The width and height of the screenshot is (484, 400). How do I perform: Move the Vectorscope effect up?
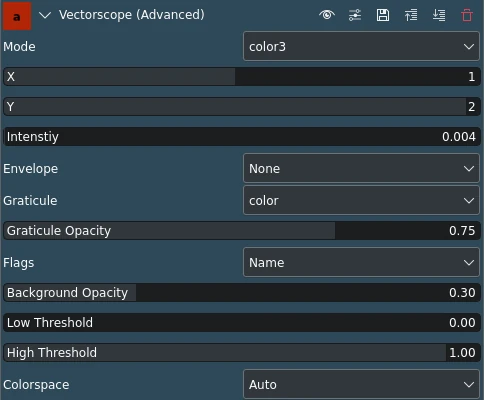(x=411, y=15)
